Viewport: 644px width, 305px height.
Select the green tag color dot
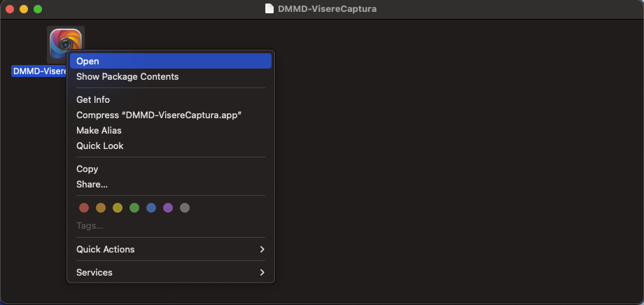point(134,208)
